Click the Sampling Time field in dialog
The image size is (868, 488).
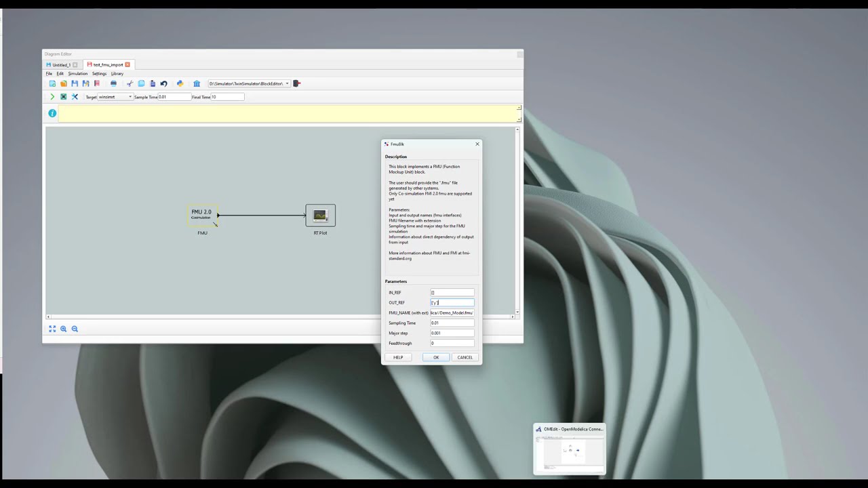tap(452, 323)
